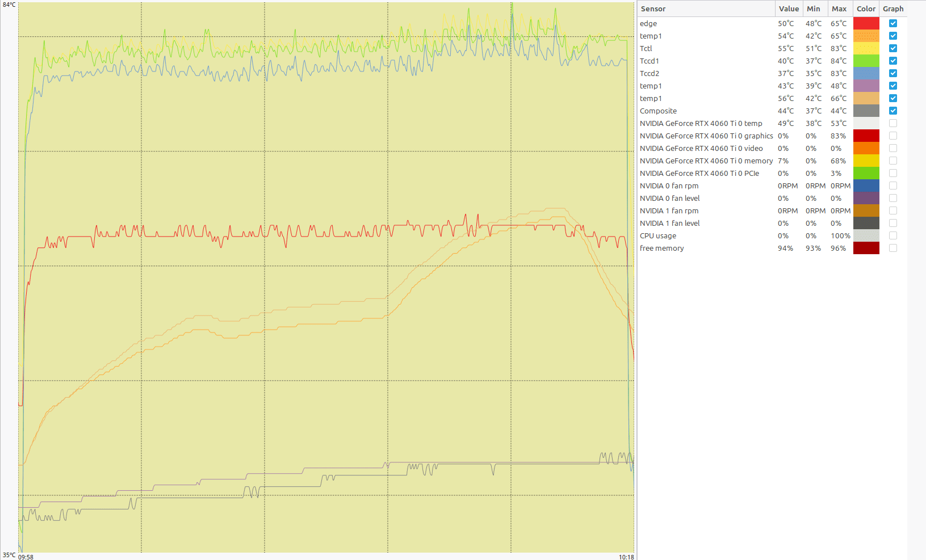The width and height of the screenshot is (926, 560).
Task: Open the CPU usage color swatch
Action: point(866,235)
